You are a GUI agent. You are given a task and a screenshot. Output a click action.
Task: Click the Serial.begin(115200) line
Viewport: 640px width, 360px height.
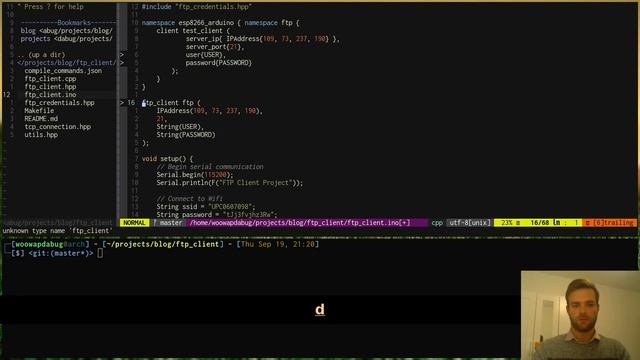(195, 175)
